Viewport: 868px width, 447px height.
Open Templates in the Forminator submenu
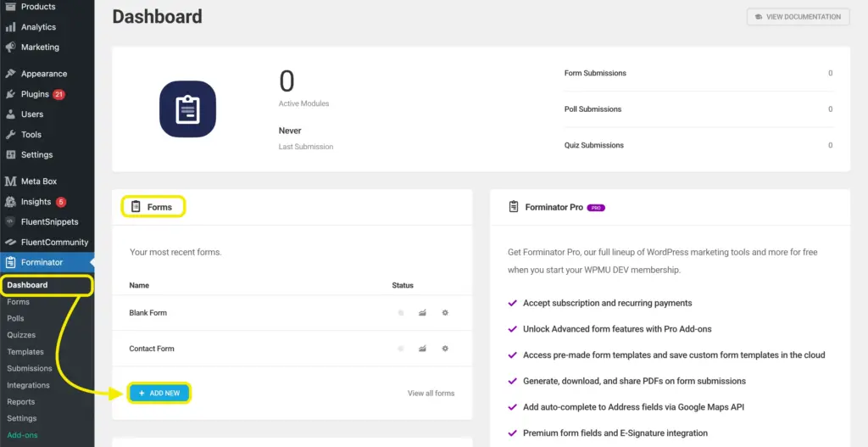pyautogui.click(x=25, y=352)
